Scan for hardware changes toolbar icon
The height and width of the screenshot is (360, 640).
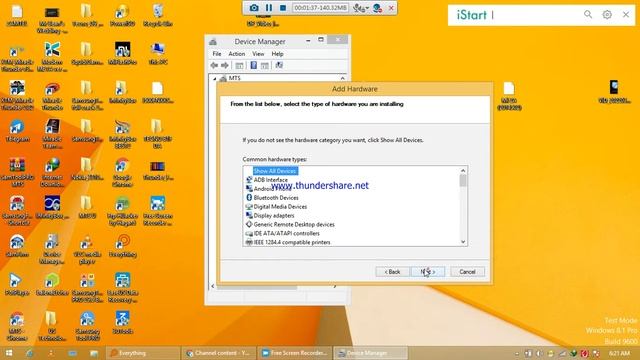point(279,65)
